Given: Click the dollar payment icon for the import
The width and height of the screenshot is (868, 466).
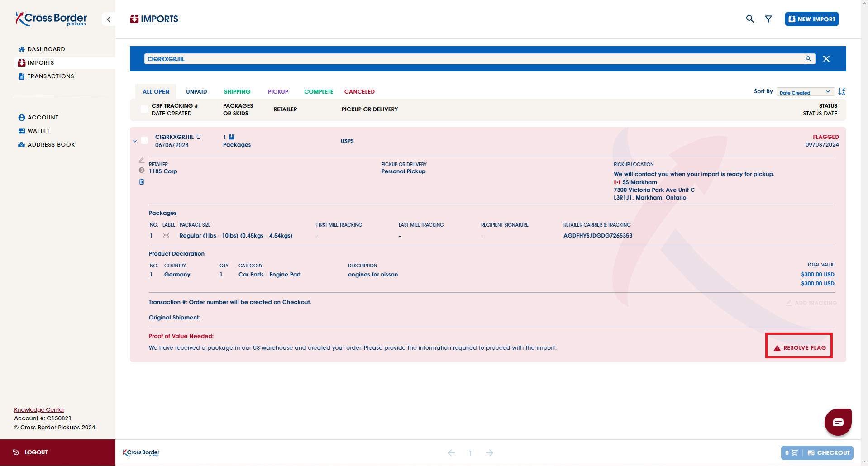Looking at the screenshot, I should point(142,170).
